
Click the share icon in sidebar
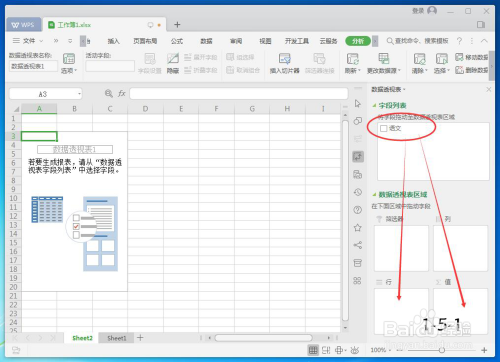coord(358,245)
